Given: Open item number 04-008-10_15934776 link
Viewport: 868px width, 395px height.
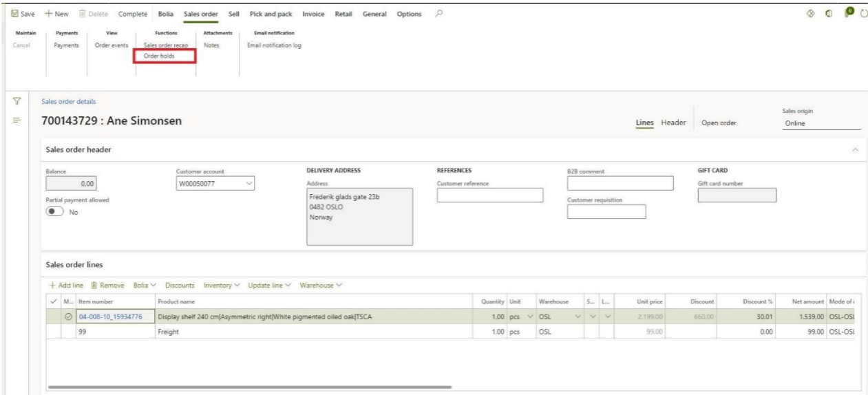Looking at the screenshot, I should coord(110,317).
